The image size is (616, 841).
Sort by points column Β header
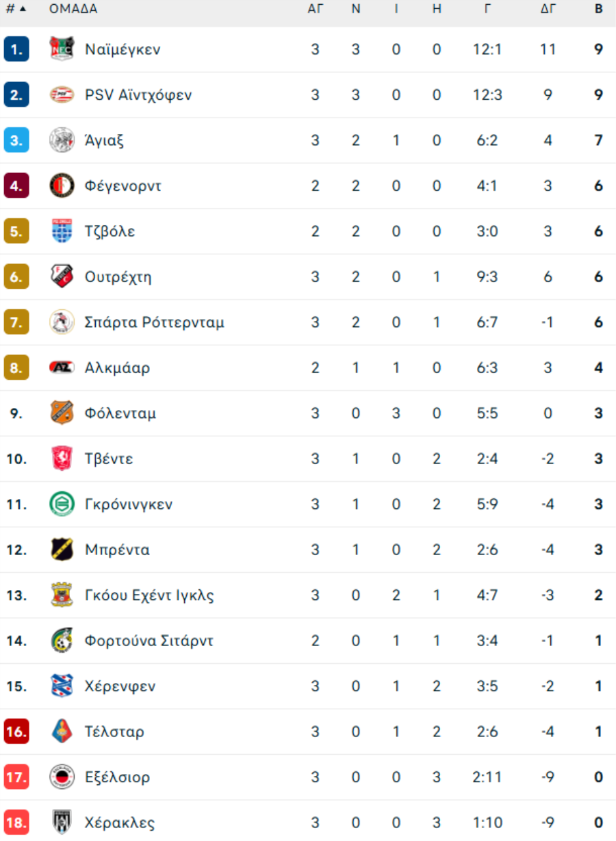(599, 9)
